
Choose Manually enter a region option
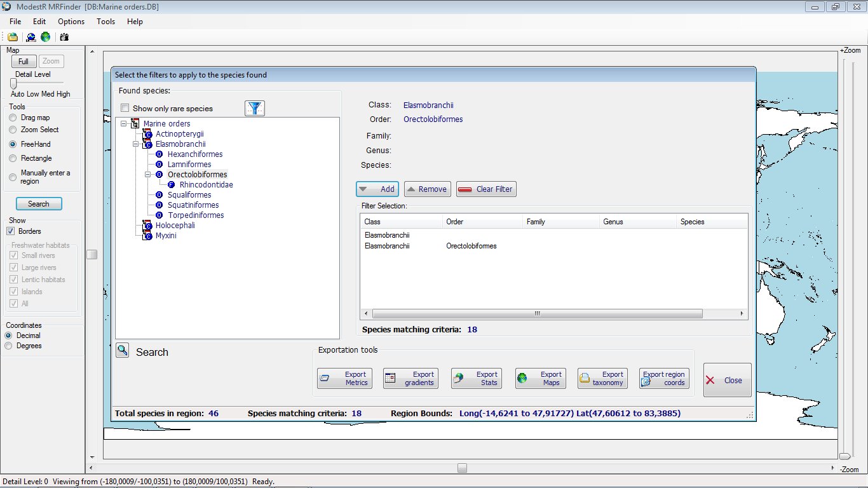(13, 177)
